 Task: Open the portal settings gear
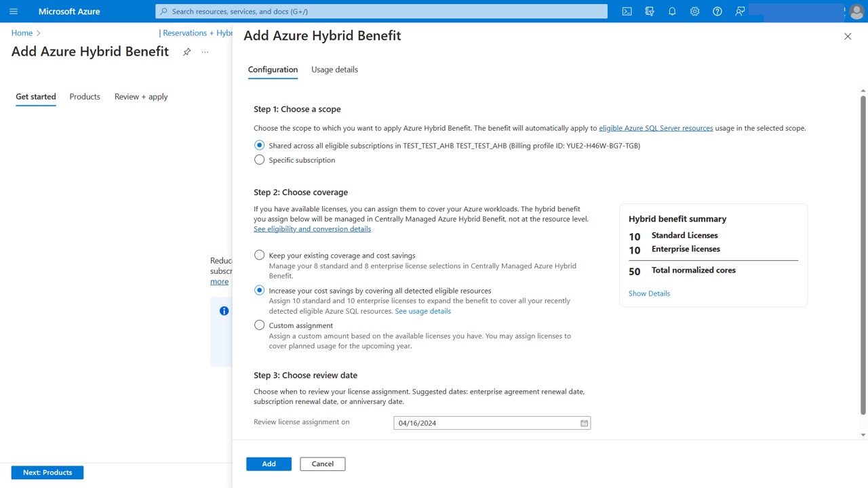(x=694, y=11)
